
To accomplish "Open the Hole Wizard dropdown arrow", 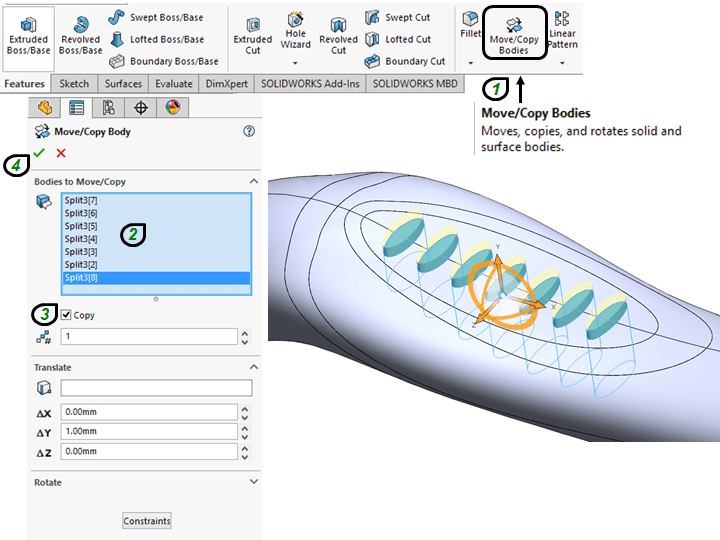I will [296, 62].
